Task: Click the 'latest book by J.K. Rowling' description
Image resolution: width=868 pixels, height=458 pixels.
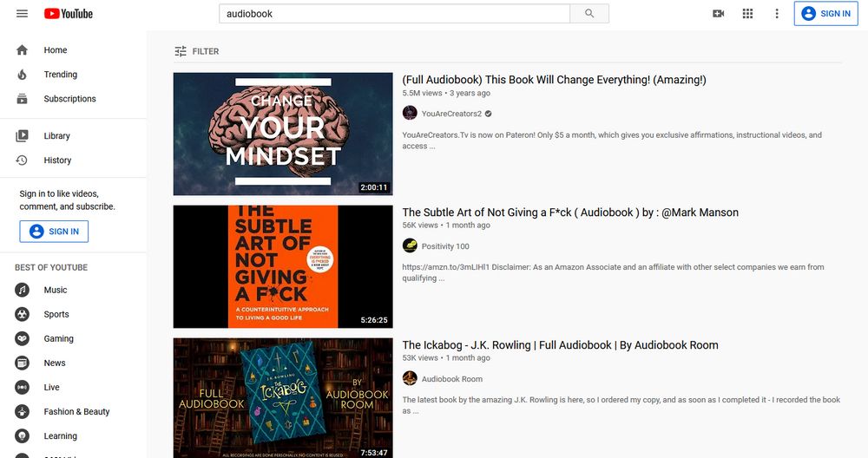Action: coord(621,405)
